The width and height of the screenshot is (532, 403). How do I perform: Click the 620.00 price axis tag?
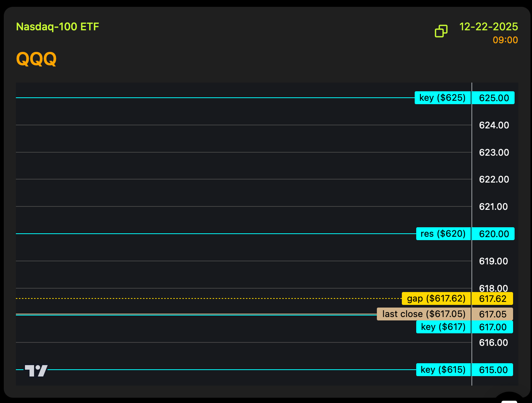pos(493,234)
